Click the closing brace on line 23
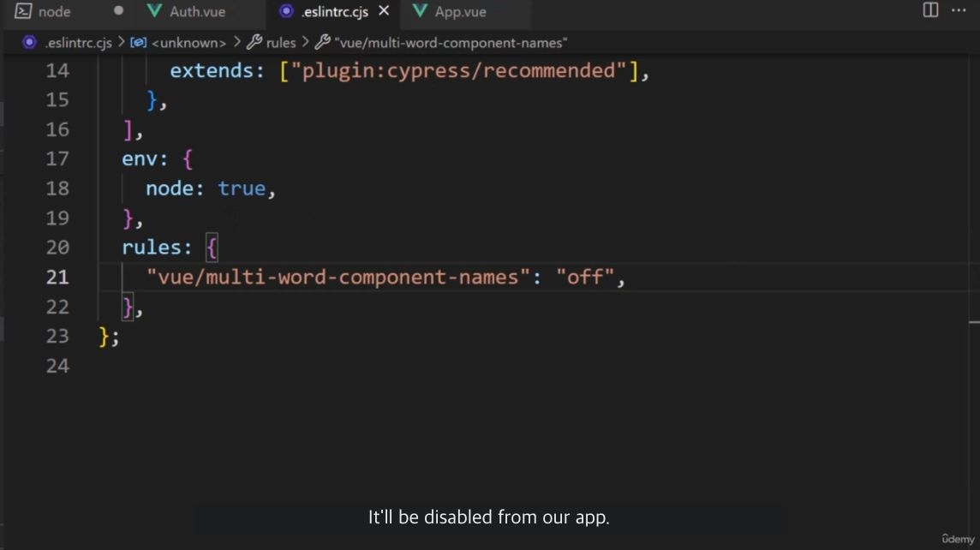The height and width of the screenshot is (550, 980). coord(104,336)
